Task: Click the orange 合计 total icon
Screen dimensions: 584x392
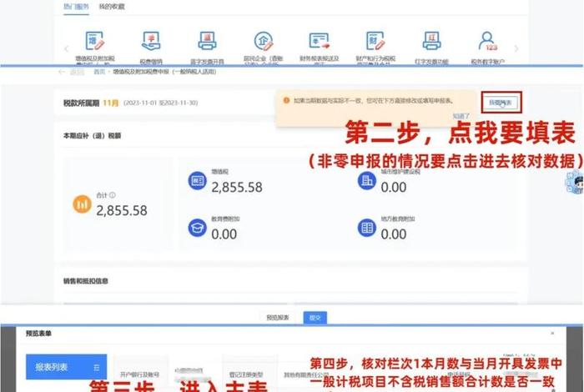Action: coord(82,204)
